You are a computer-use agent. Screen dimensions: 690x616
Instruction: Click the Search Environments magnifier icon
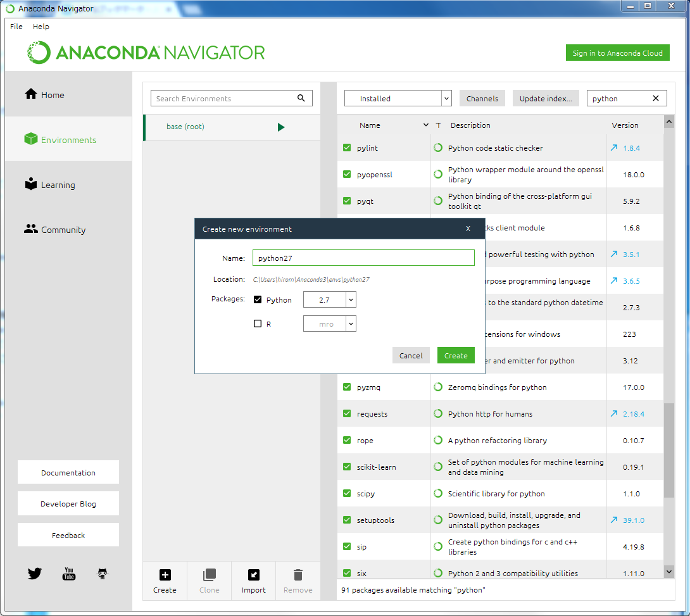(301, 98)
